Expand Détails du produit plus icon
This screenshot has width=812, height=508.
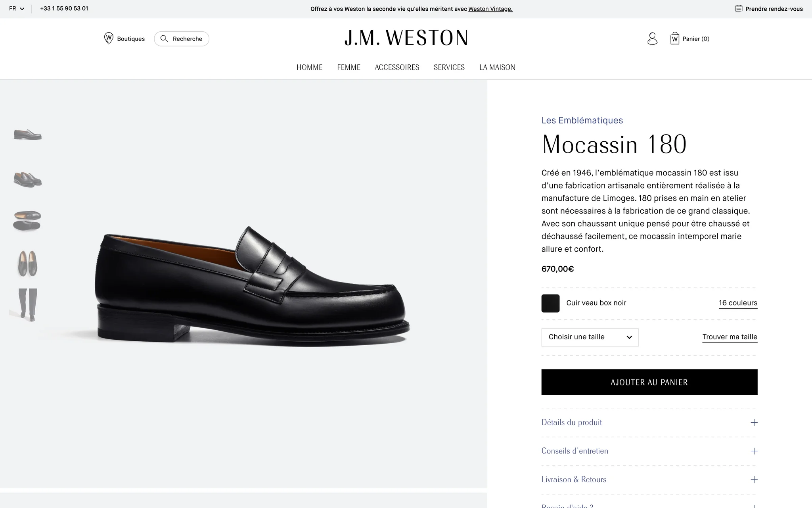point(754,423)
